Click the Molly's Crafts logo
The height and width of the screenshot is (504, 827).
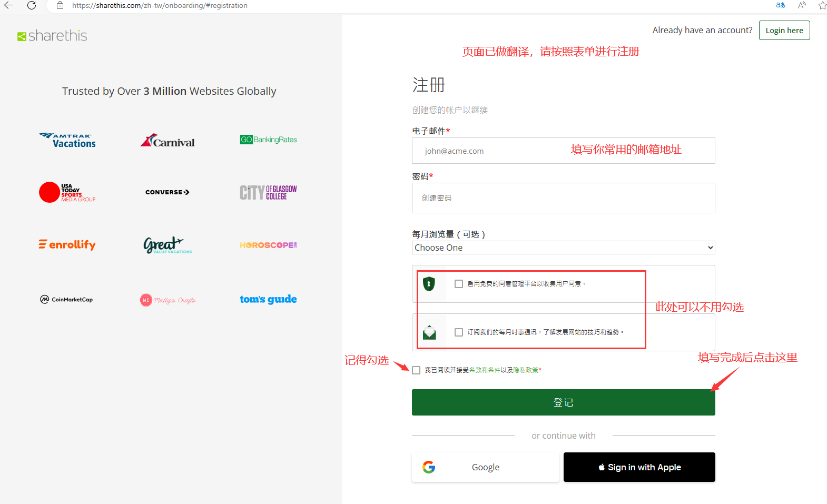click(x=168, y=300)
